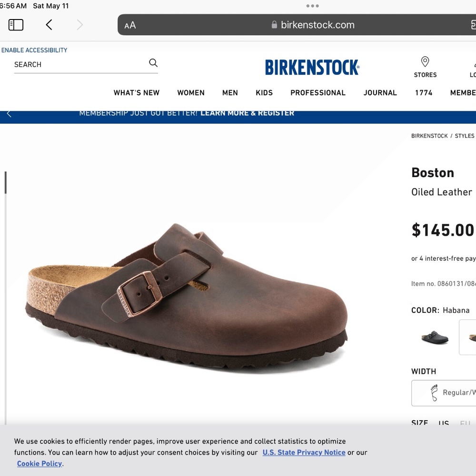Click Learn More & Register banner link
This screenshot has width=476, height=476.
click(x=247, y=113)
